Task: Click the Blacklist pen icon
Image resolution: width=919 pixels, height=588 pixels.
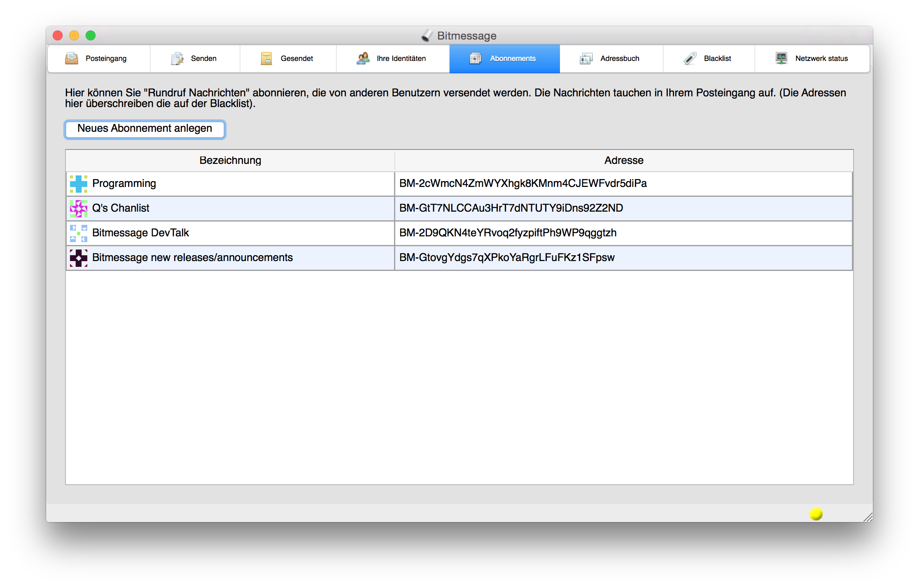Action: click(690, 58)
